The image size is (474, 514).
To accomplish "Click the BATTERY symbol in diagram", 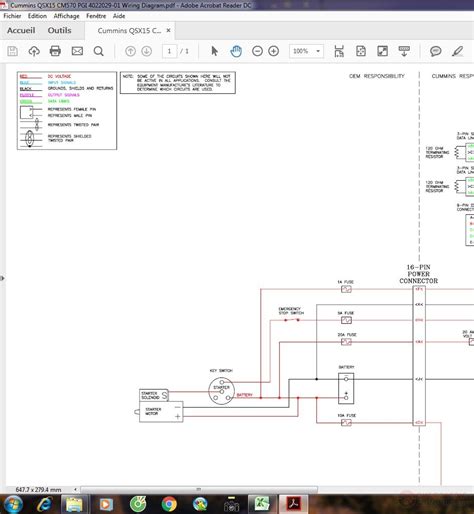I will tap(346, 388).
